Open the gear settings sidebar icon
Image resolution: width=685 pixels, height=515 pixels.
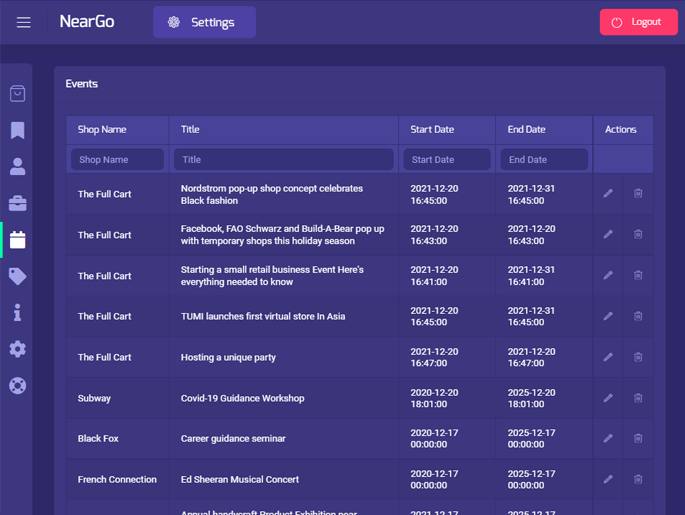[x=18, y=349]
